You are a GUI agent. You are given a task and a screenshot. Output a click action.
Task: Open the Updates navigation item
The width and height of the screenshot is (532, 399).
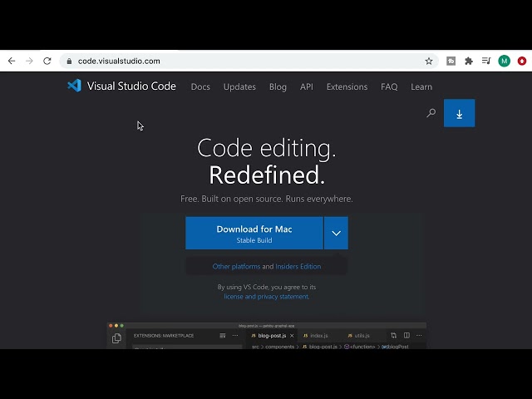pos(239,86)
